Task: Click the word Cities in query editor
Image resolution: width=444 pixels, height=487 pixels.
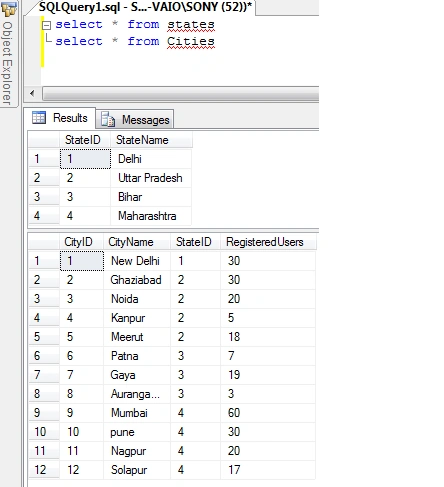Action: point(191,41)
